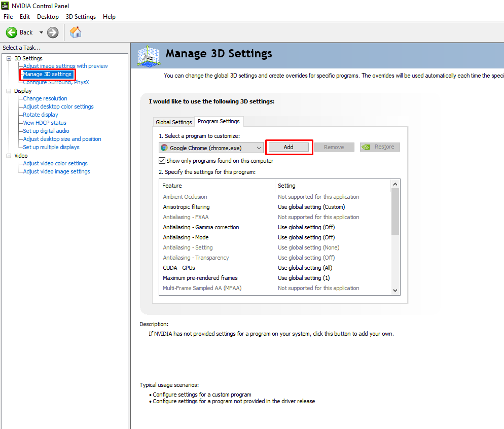Open Adjust video image settings
The image size is (504, 429).
pyautogui.click(x=57, y=171)
